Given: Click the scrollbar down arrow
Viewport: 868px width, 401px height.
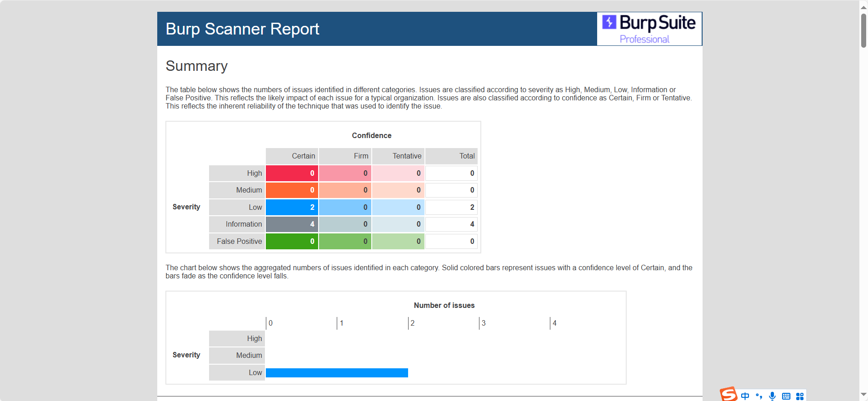Looking at the screenshot, I should 863,394.
